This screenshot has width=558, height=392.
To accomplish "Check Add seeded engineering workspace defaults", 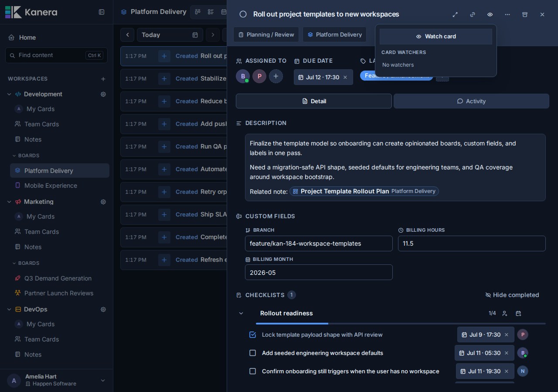I will 252,353.
